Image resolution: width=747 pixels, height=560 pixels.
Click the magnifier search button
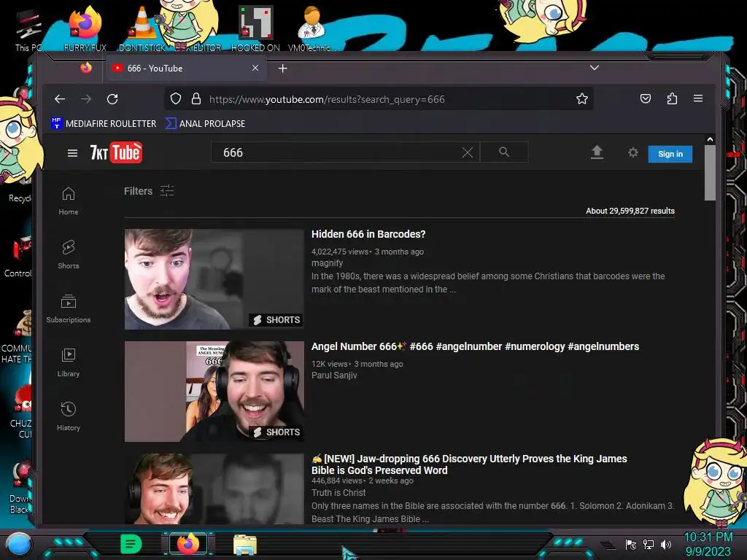pos(504,152)
